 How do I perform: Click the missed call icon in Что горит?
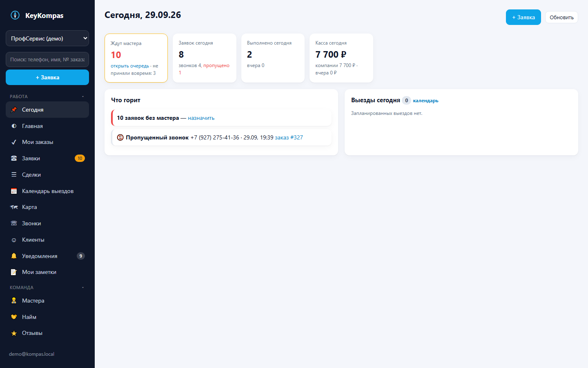[x=120, y=137]
